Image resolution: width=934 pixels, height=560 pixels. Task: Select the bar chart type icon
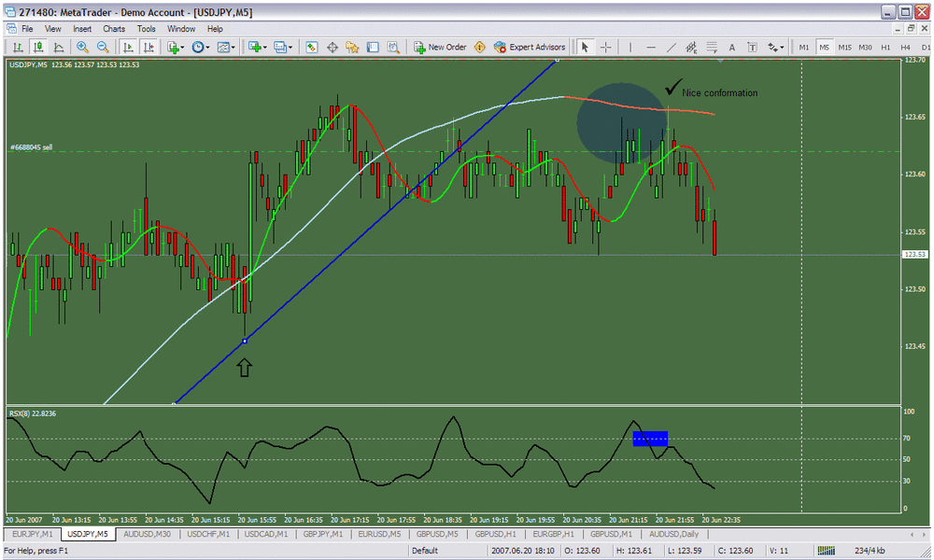[18, 47]
